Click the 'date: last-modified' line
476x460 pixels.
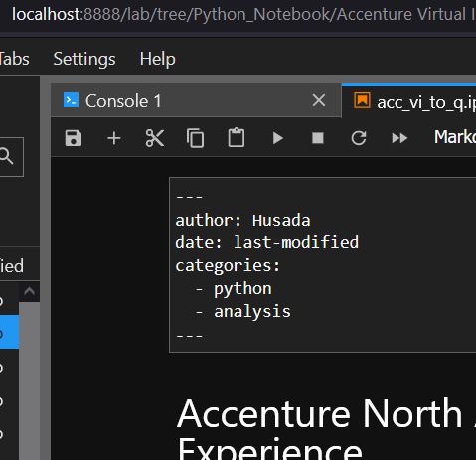tap(267, 242)
